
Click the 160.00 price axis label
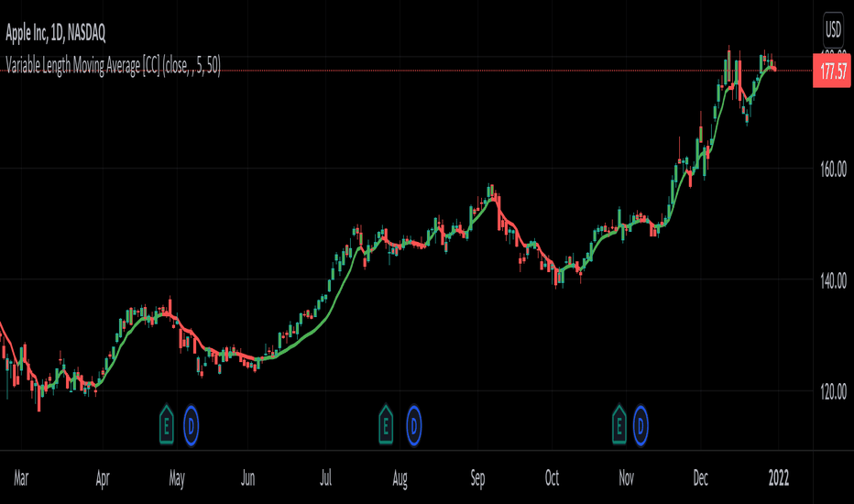(x=833, y=170)
